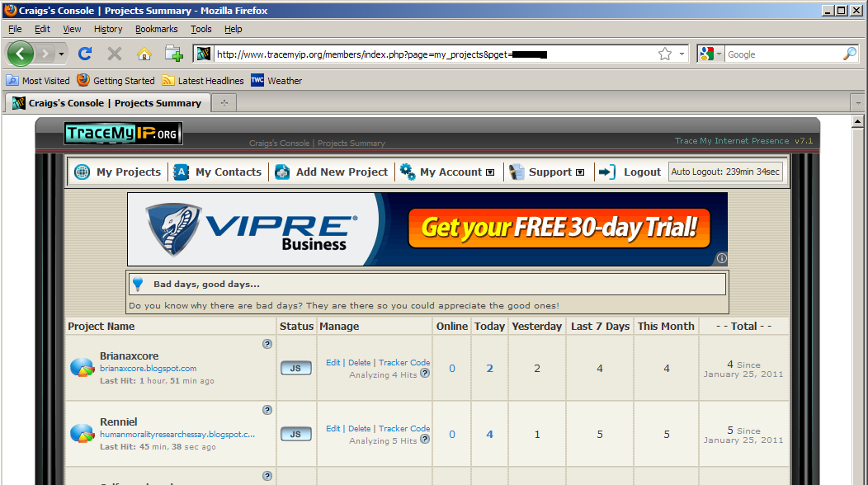The width and height of the screenshot is (868, 485).
Task: Open the Getting Started bookmark
Action: [116, 80]
